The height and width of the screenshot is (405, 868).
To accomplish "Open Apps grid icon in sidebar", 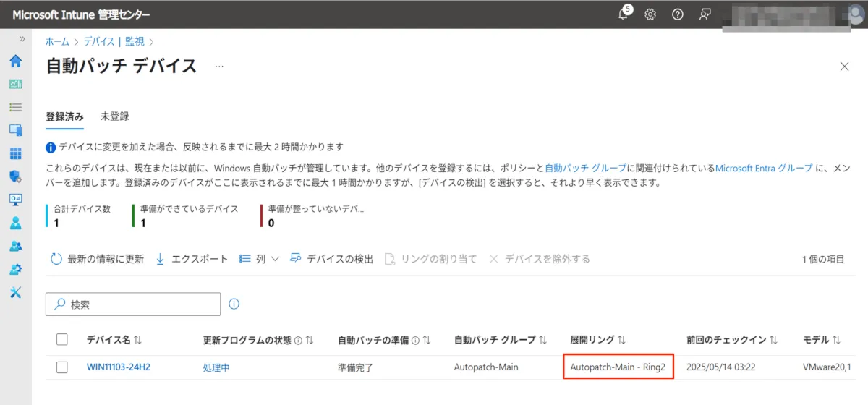I will tap(15, 153).
